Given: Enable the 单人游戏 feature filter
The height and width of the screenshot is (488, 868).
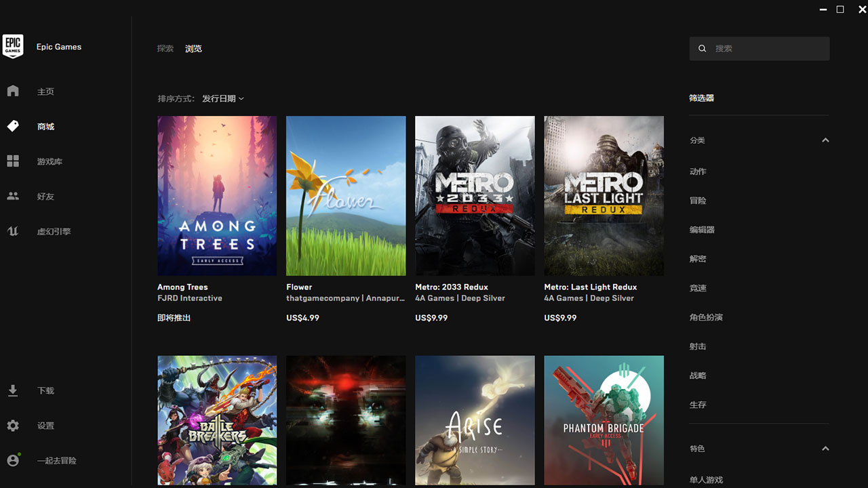Looking at the screenshot, I should pyautogui.click(x=706, y=480).
